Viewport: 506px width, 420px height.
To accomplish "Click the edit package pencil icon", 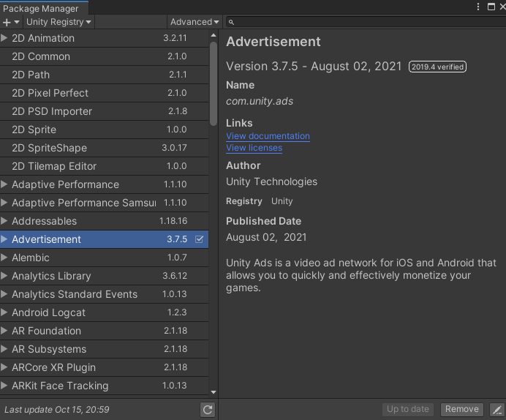I will [497, 410].
